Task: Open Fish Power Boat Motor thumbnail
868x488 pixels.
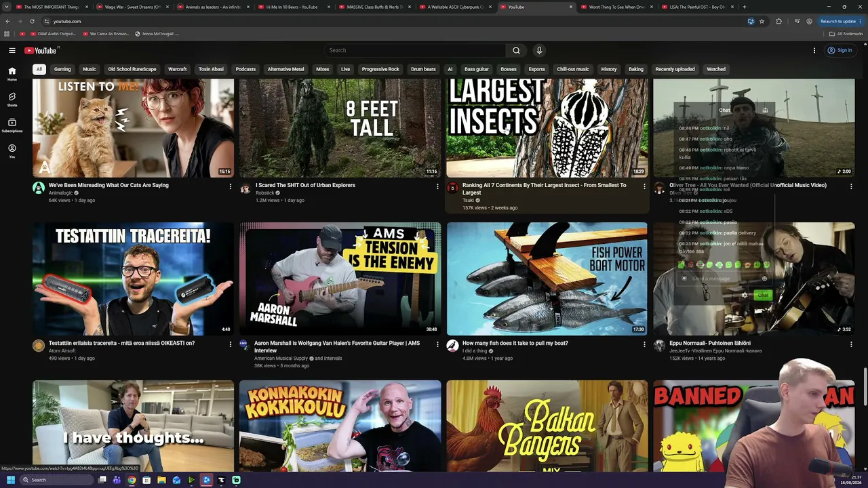Action: tap(547, 279)
